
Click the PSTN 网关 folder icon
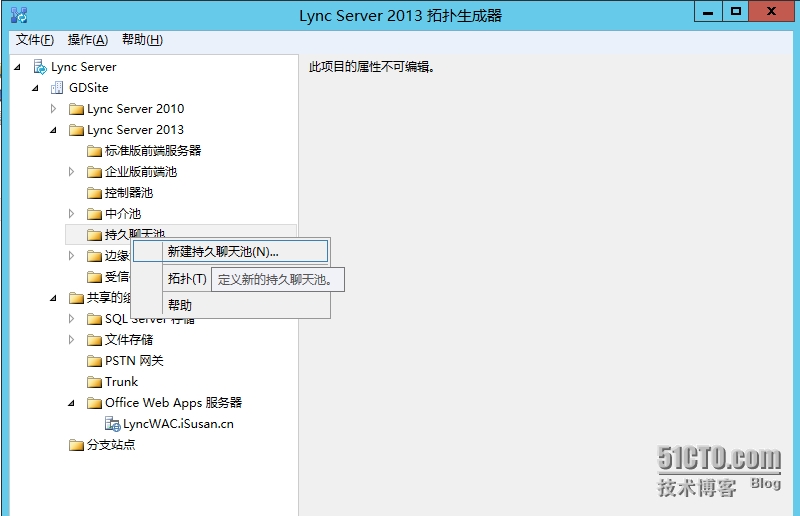point(94,361)
